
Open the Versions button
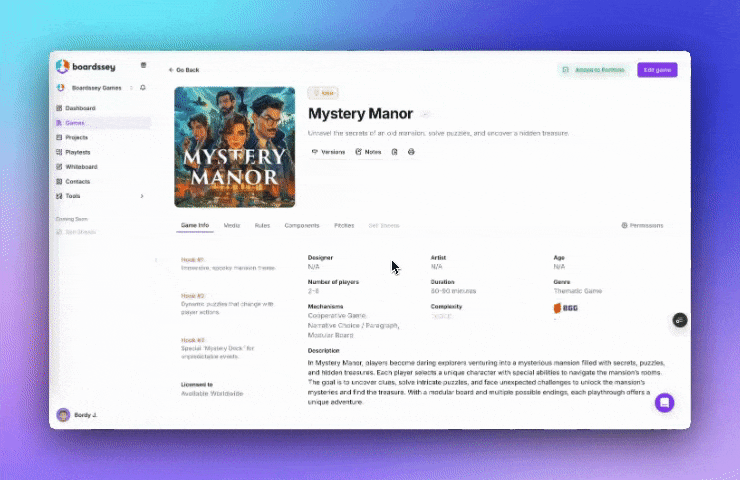[x=328, y=152]
